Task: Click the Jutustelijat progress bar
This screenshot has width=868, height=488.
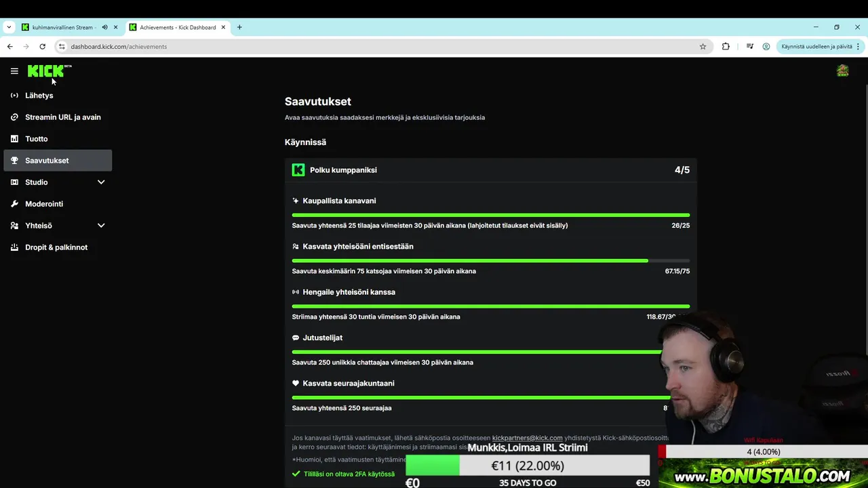Action: [477, 352]
